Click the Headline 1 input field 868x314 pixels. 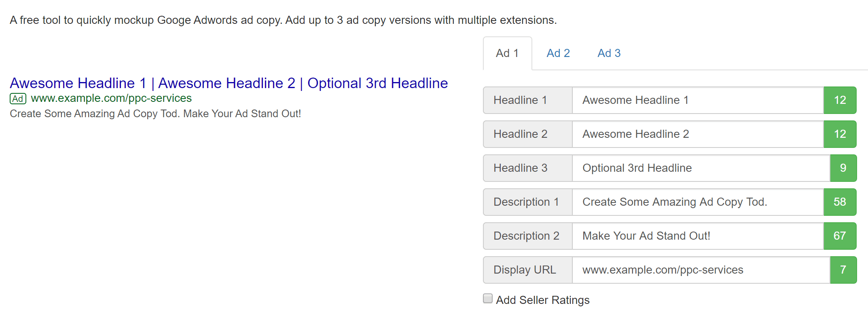[x=697, y=100]
